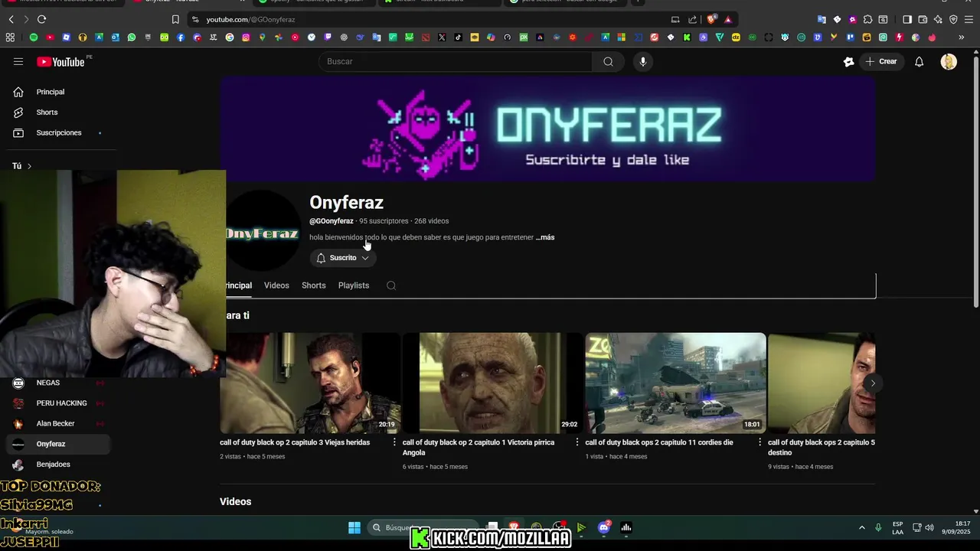Click the Brave Shields lion icon
The height and width of the screenshot is (551, 980).
click(x=712, y=19)
